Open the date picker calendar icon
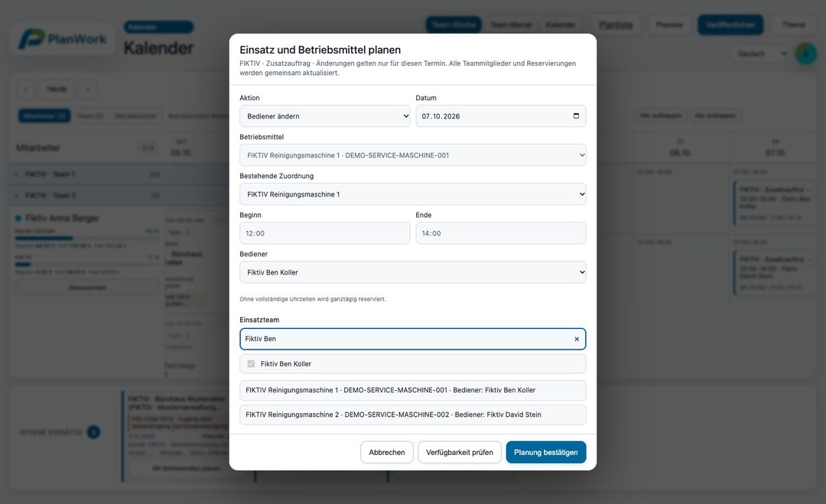The width and height of the screenshot is (826, 504). click(x=576, y=115)
